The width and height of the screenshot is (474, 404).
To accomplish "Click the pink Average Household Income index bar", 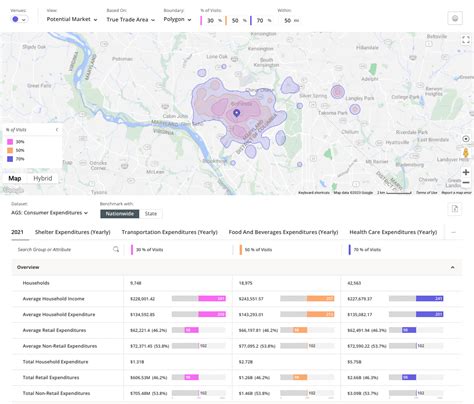I will 212,299.
